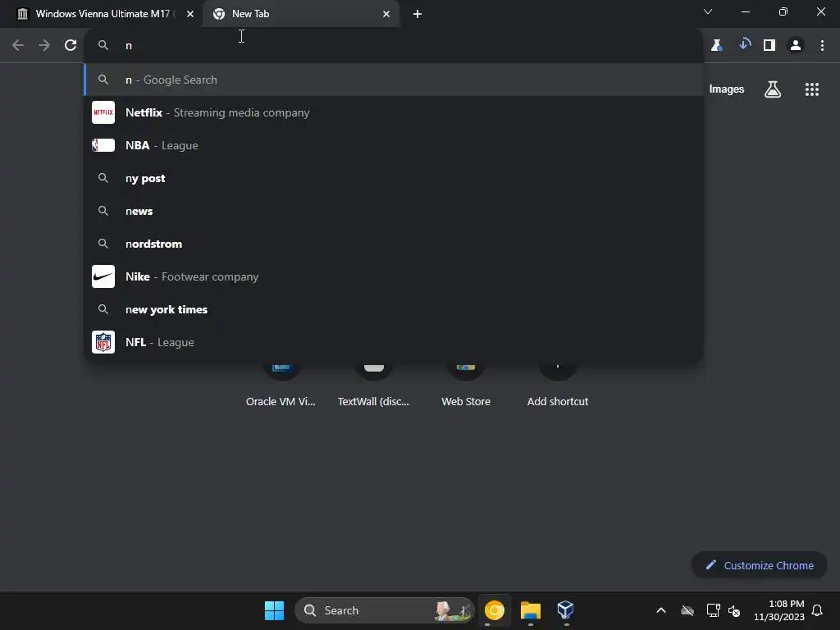Open Chrome Canary from taskbar
Viewport: 840px width, 630px height.
tap(494, 610)
